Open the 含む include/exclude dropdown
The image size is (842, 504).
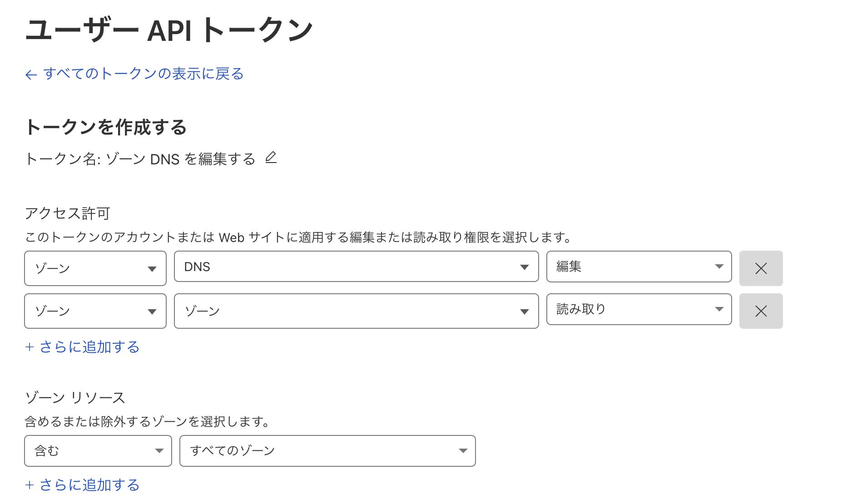(98, 451)
